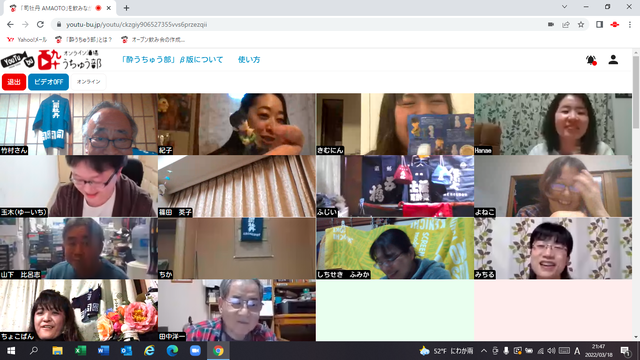The height and width of the screenshot is (360, 640).
Task: Select Hanae video tile
Action: pos(553,124)
